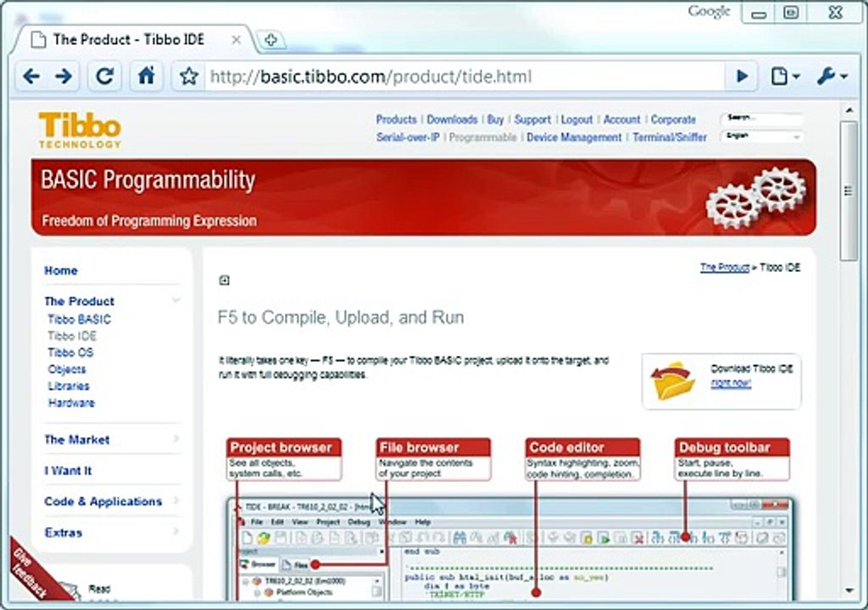The width and height of the screenshot is (868, 610).
Task: Open the Products top navigation link
Action: click(397, 119)
